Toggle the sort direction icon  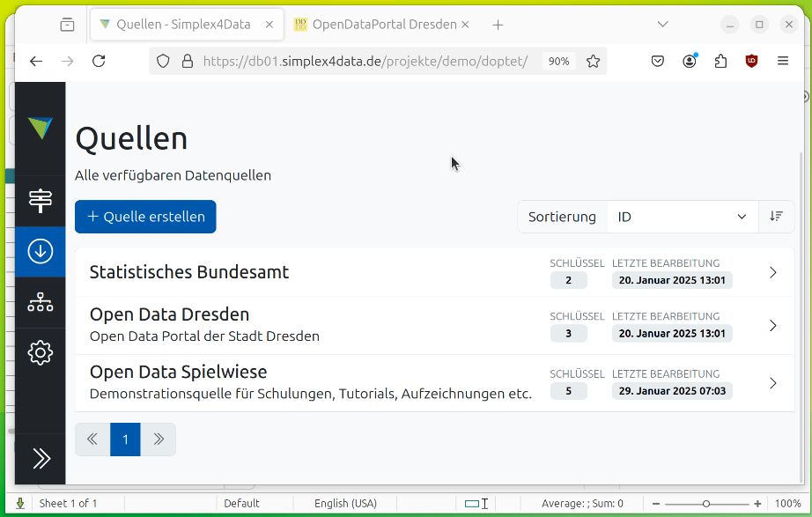776,217
